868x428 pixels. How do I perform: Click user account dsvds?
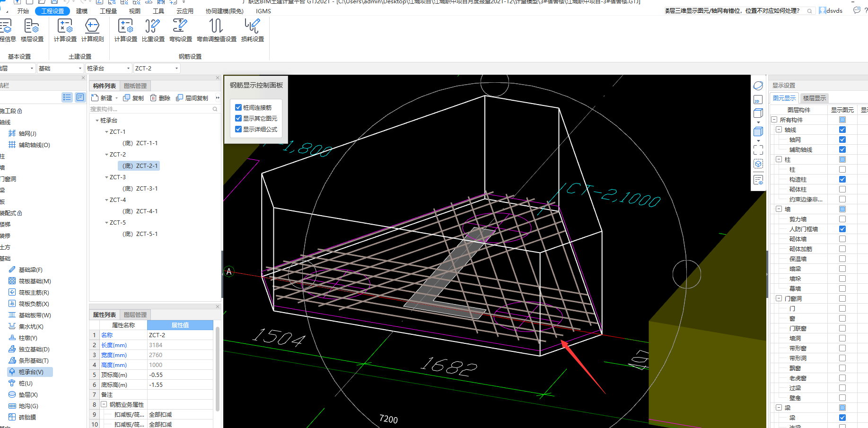tap(831, 10)
